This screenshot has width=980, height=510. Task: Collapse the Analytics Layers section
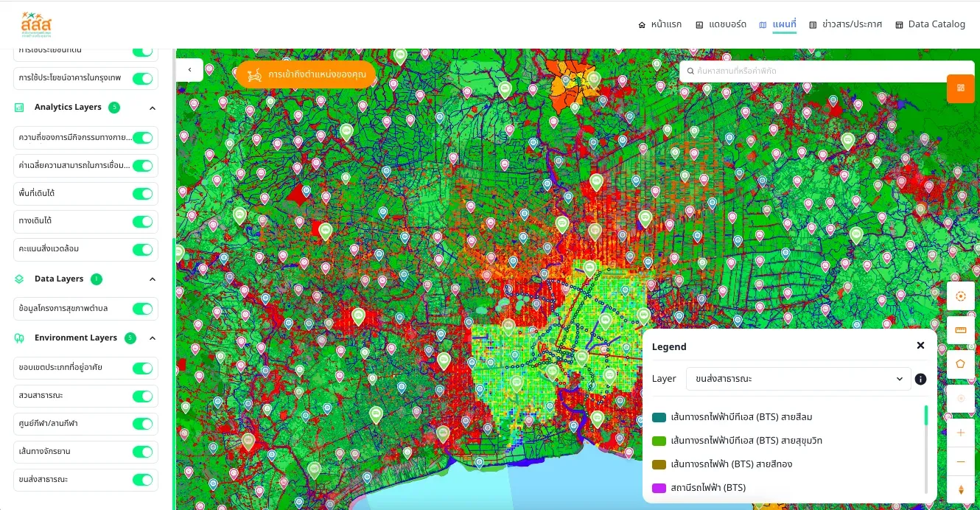153,108
